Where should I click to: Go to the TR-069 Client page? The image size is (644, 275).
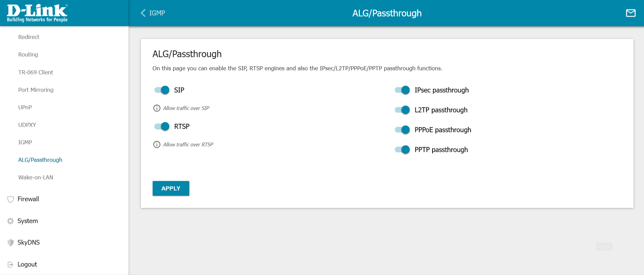pyautogui.click(x=36, y=72)
